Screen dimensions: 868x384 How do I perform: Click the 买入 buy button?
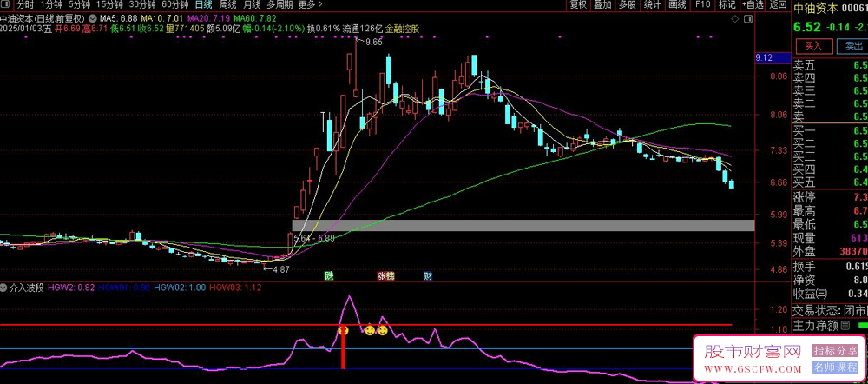point(813,45)
